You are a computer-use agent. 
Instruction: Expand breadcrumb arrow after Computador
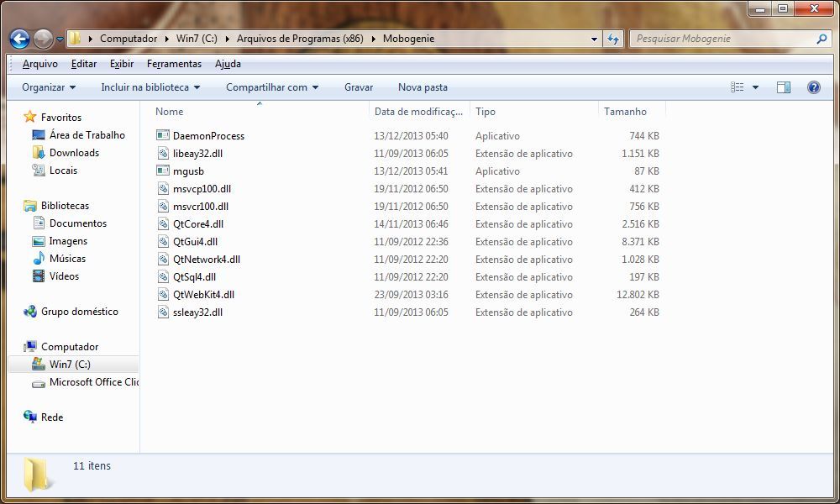click(166, 39)
